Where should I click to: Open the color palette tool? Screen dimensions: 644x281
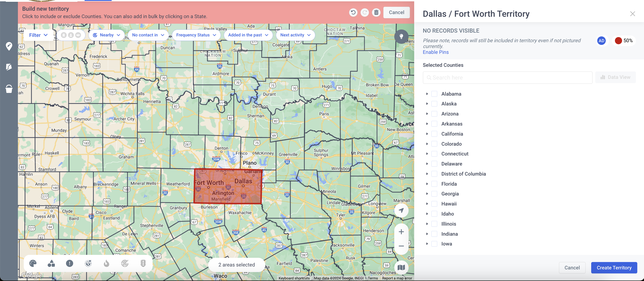click(x=33, y=264)
